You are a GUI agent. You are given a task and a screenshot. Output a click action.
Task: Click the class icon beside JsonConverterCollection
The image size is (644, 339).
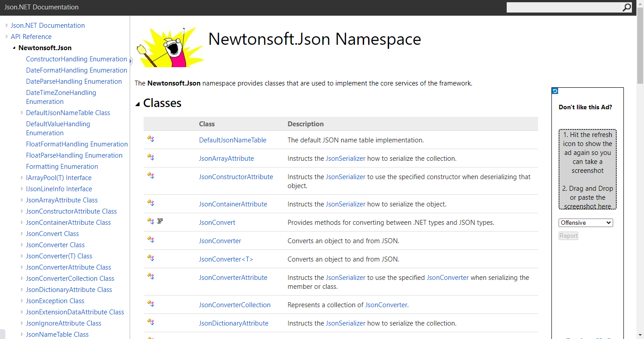[x=151, y=304]
